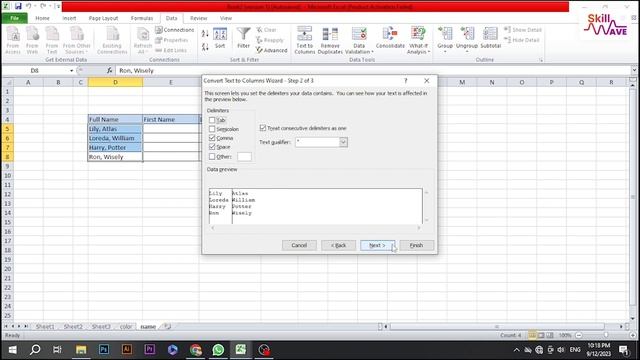This screenshot has width=640, height=360.
Task: Open the File tab
Action: click(15, 18)
